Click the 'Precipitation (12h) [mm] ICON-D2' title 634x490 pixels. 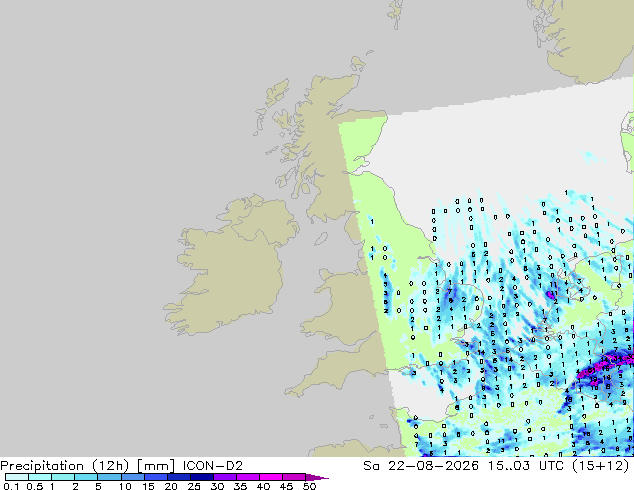click(x=121, y=466)
